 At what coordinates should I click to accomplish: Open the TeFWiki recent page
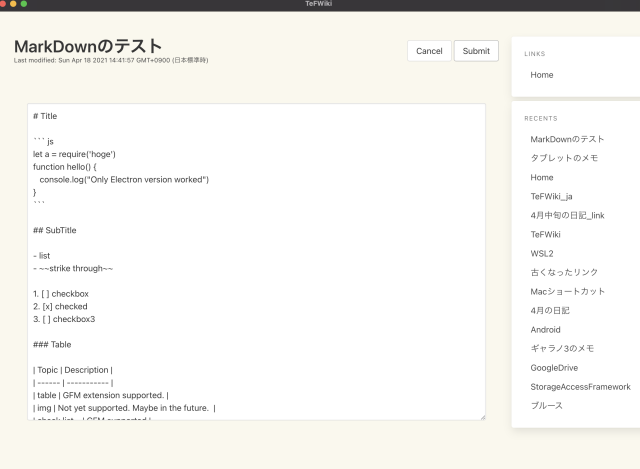545,235
